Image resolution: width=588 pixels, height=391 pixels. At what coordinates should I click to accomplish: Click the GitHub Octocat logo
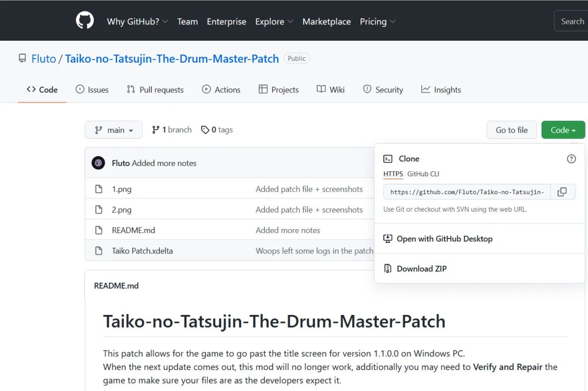coord(85,21)
